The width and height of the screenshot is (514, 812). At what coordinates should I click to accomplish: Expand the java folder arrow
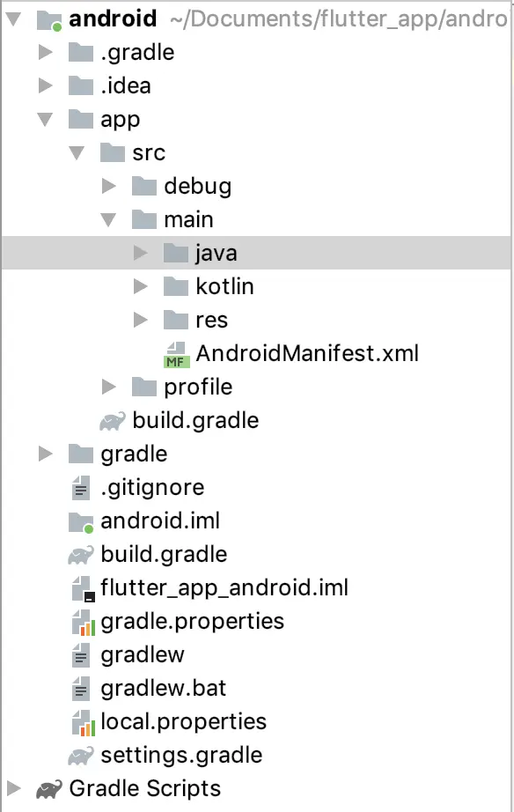pyautogui.click(x=141, y=253)
